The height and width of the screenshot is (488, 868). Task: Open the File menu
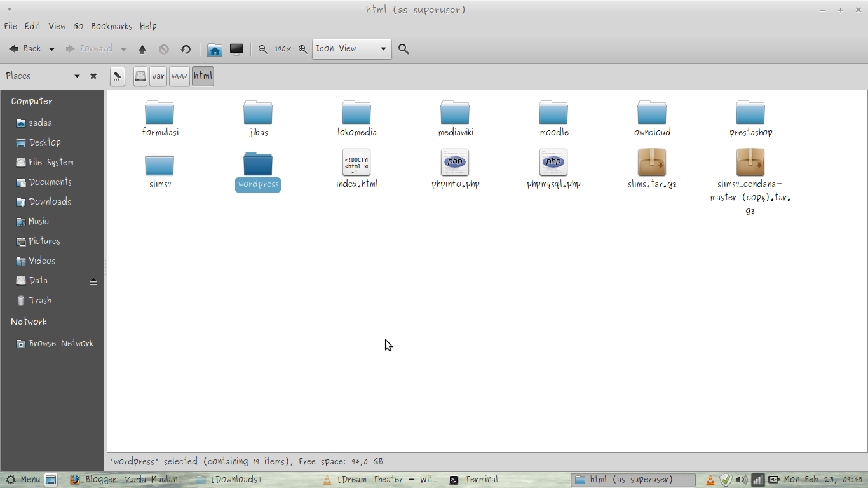(x=10, y=26)
